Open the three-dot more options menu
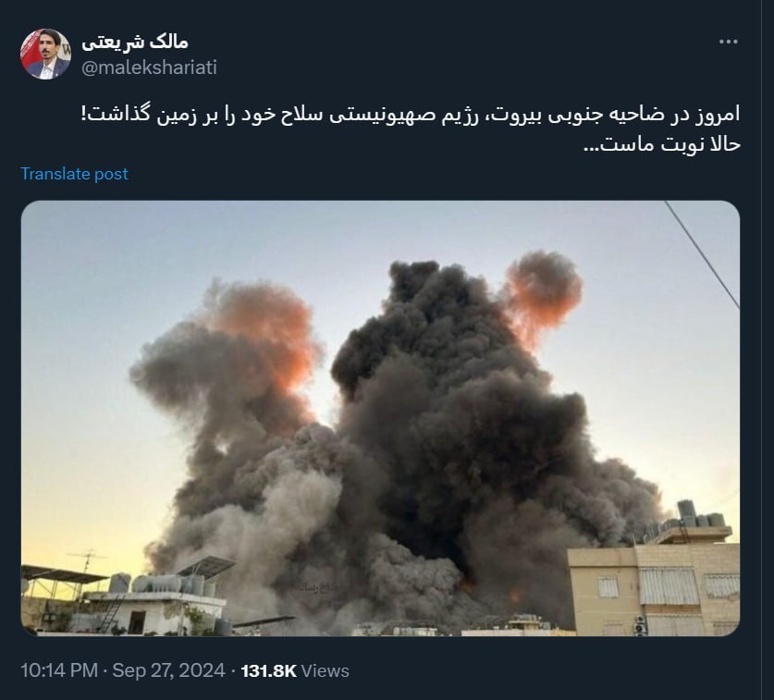 click(x=728, y=42)
